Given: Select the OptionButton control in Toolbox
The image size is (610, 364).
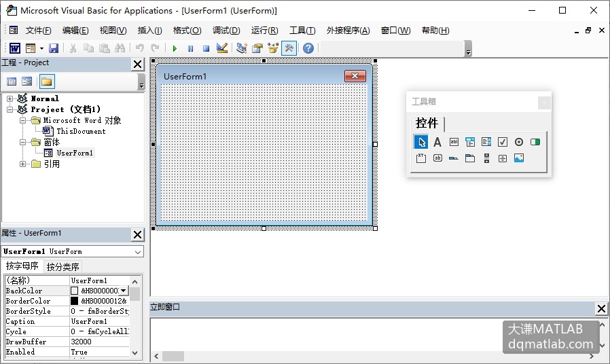Looking at the screenshot, I should pos(519,142).
